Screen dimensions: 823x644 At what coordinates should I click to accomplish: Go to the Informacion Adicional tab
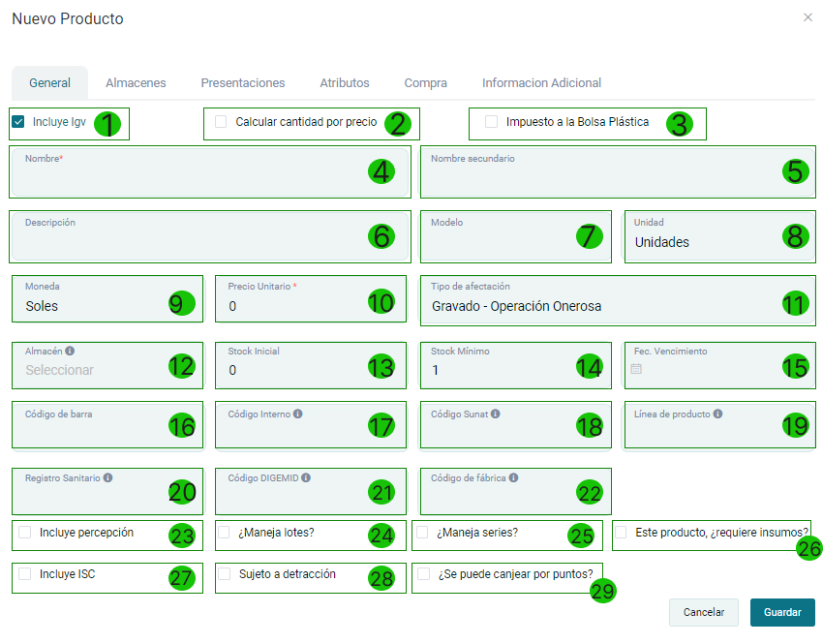pyautogui.click(x=541, y=83)
